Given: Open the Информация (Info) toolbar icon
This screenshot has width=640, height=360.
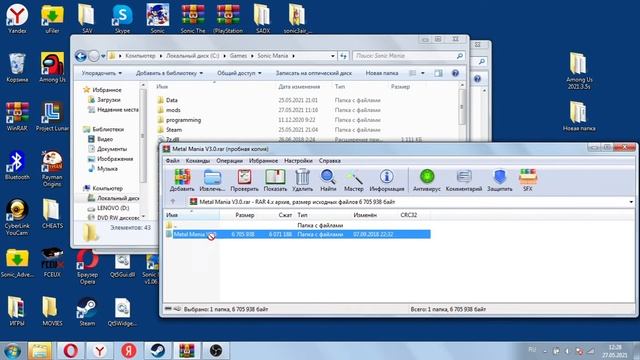Looking at the screenshot, I should point(387,180).
